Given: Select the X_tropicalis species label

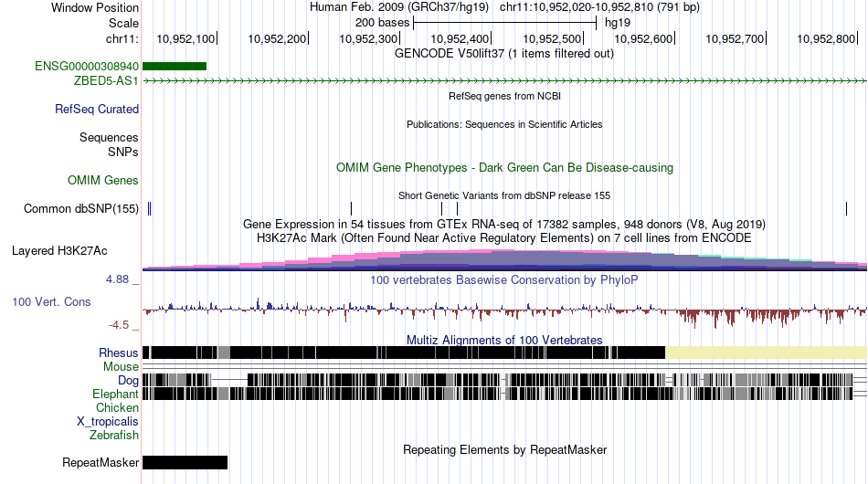Looking at the screenshot, I should [x=108, y=422].
